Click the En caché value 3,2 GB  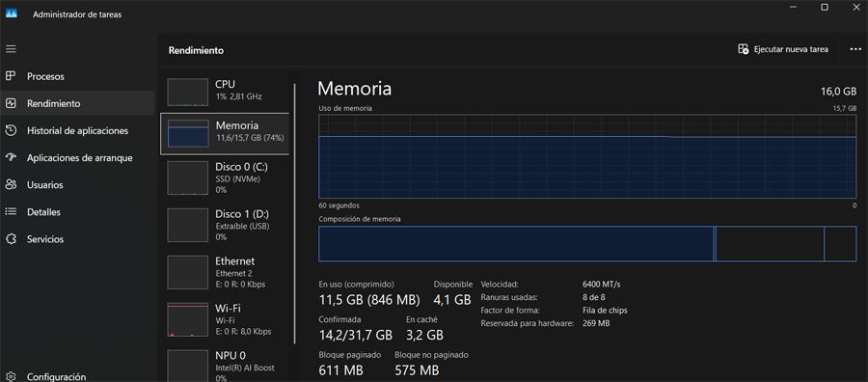click(424, 335)
